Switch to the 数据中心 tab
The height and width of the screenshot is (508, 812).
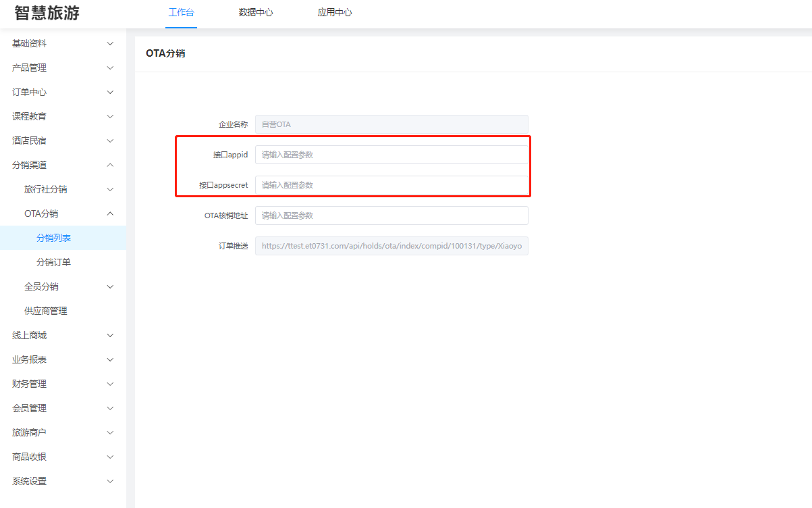[256, 12]
